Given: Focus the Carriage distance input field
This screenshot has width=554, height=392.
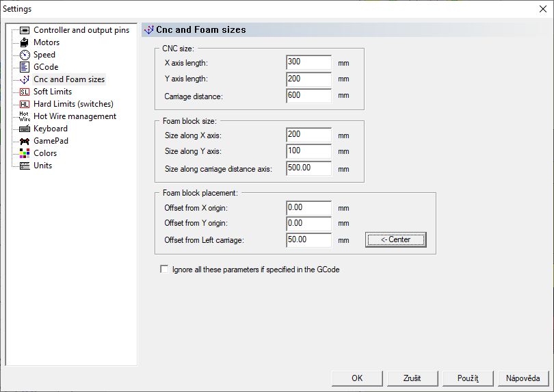Looking at the screenshot, I should pyautogui.click(x=308, y=96).
